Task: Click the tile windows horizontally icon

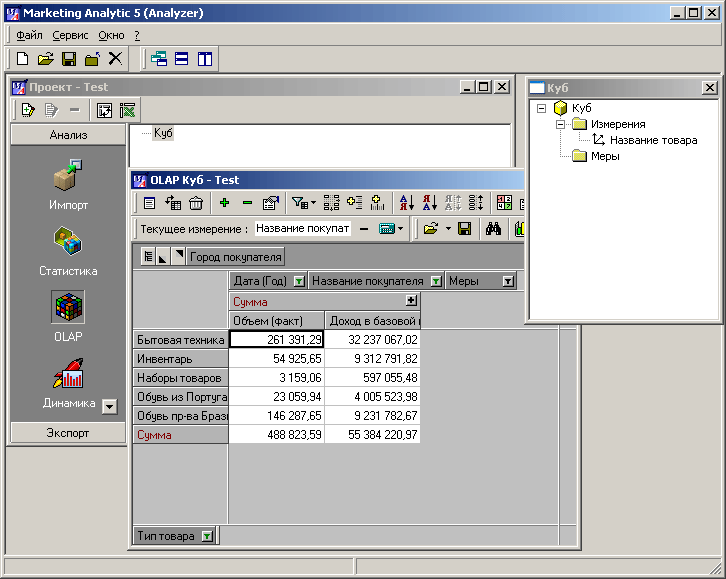Action: [182, 59]
